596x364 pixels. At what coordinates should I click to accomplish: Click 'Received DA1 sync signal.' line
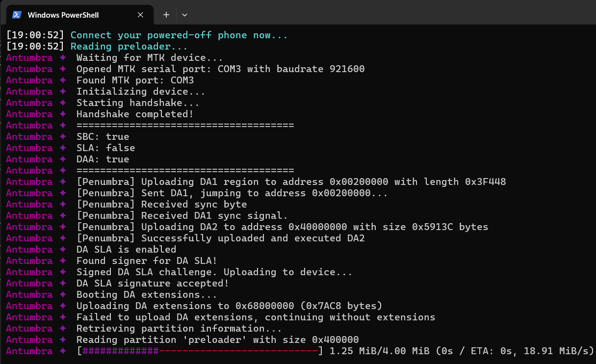182,216
